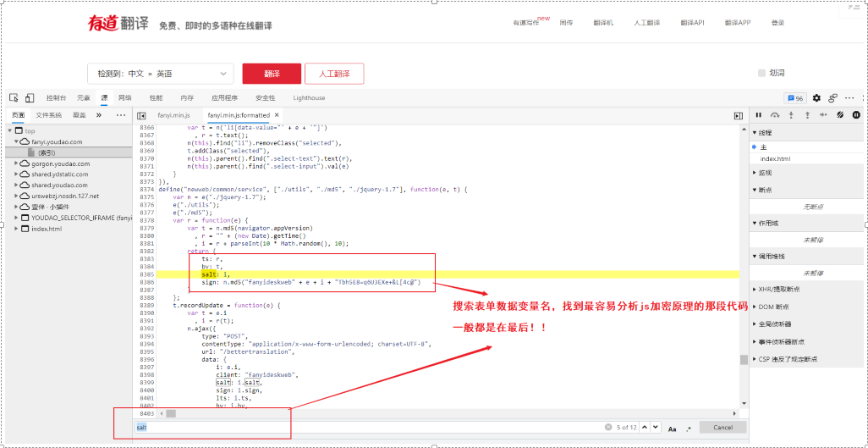This screenshot has height=448, width=868.
Task: Click the code editor vertical scrollbar thumb
Action: (744, 360)
